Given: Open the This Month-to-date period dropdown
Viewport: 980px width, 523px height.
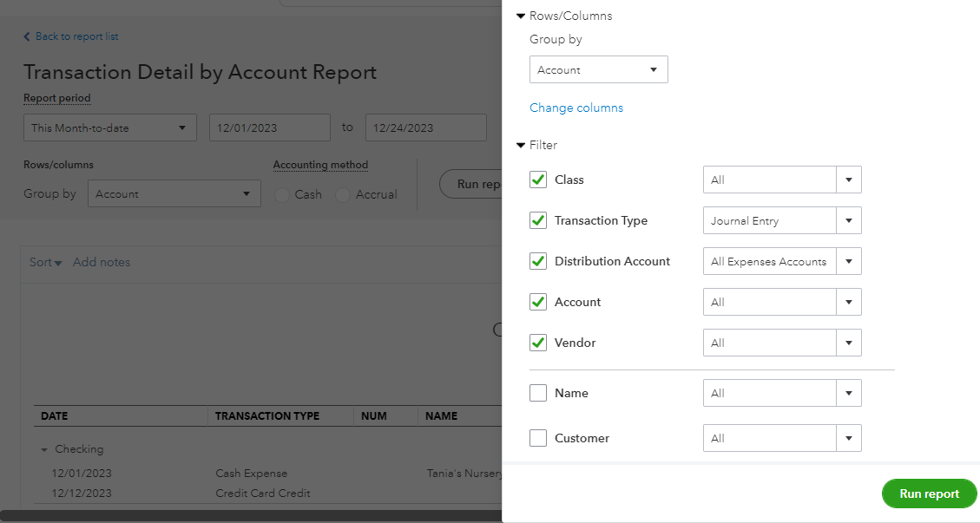Looking at the screenshot, I should coord(109,127).
